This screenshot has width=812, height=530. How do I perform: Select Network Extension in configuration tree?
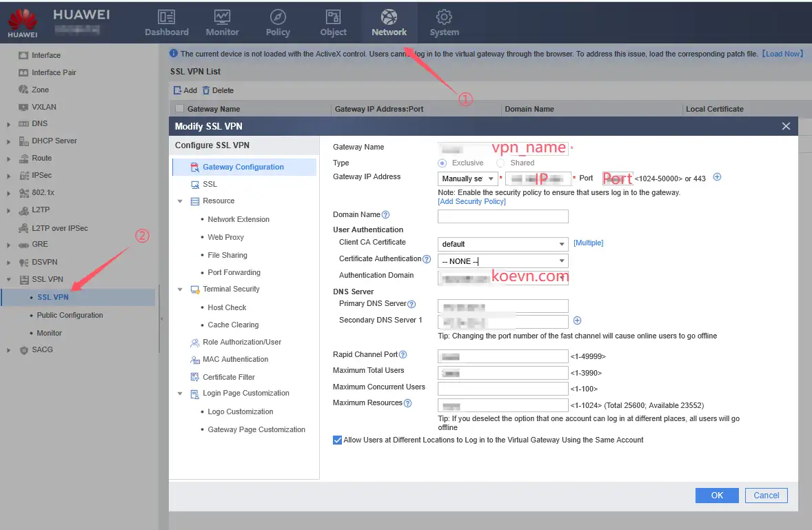click(238, 219)
